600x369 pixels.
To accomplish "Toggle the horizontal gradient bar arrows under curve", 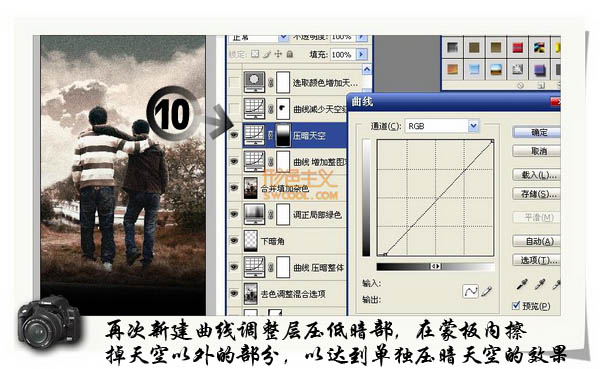I will 435,266.
